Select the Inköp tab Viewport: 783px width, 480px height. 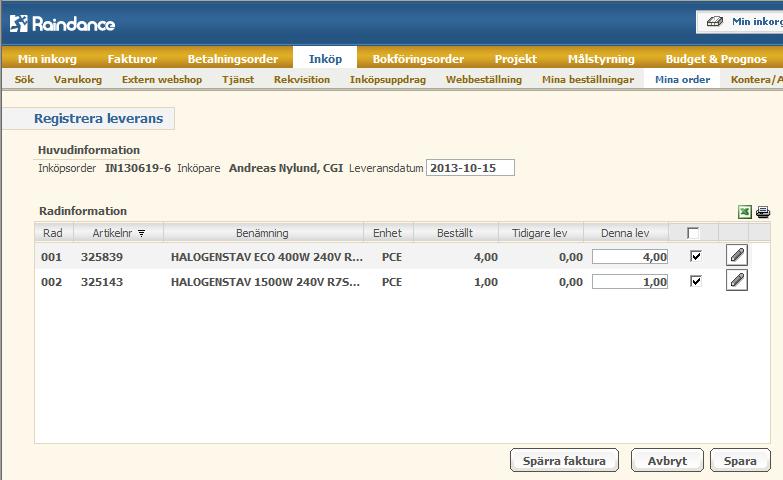click(325, 58)
